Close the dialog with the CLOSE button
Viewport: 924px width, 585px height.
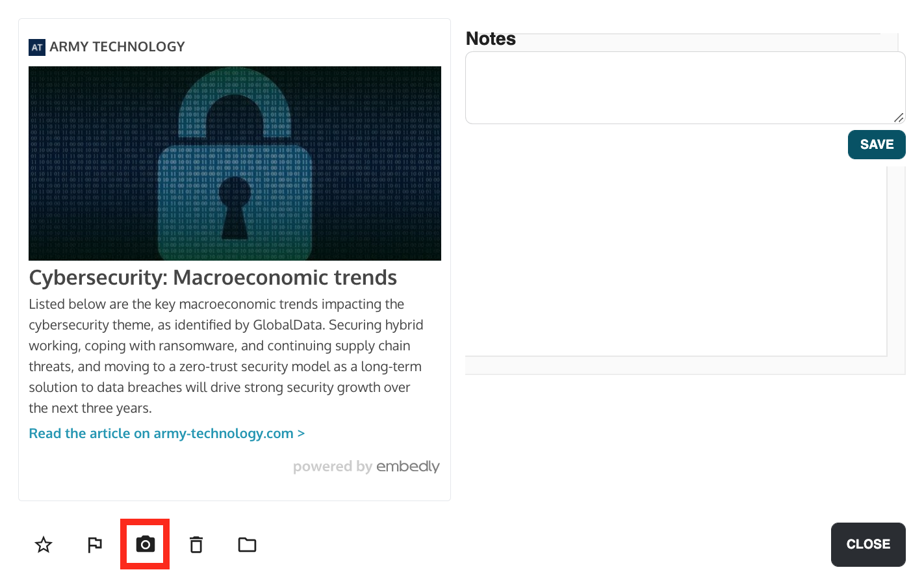[868, 545]
